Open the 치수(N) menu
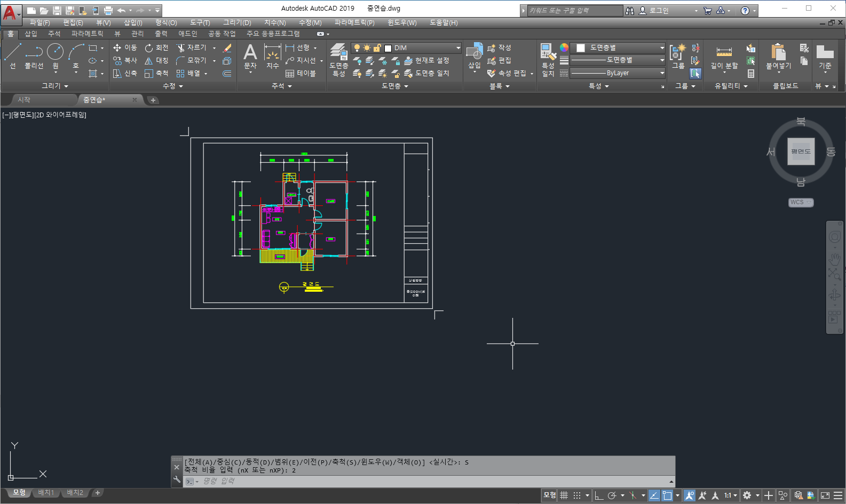 (275, 22)
